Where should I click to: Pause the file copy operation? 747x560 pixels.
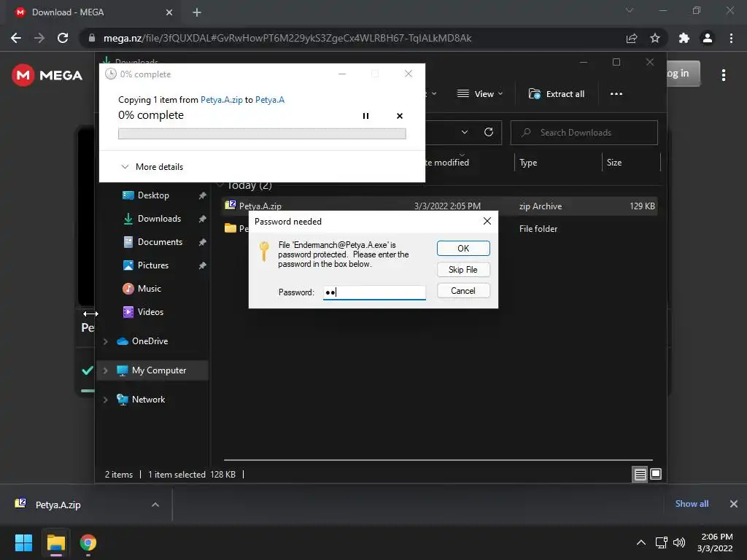click(365, 116)
